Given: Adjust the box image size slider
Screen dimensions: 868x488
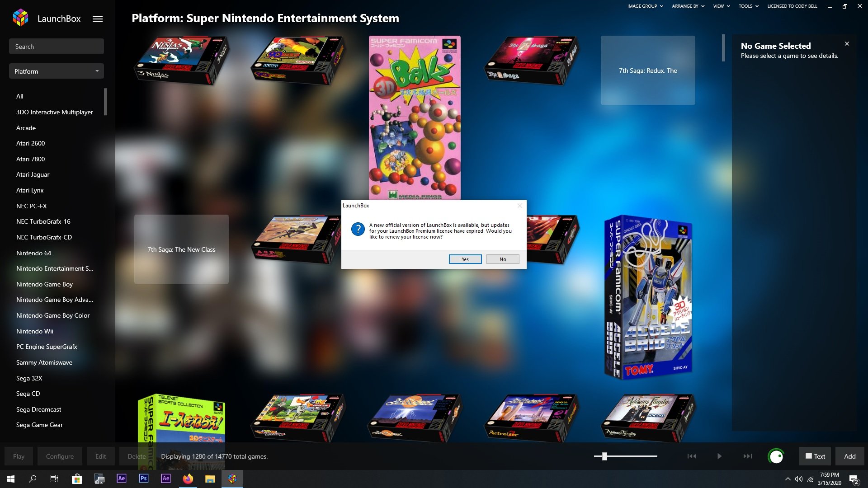Looking at the screenshot, I should (x=626, y=456).
